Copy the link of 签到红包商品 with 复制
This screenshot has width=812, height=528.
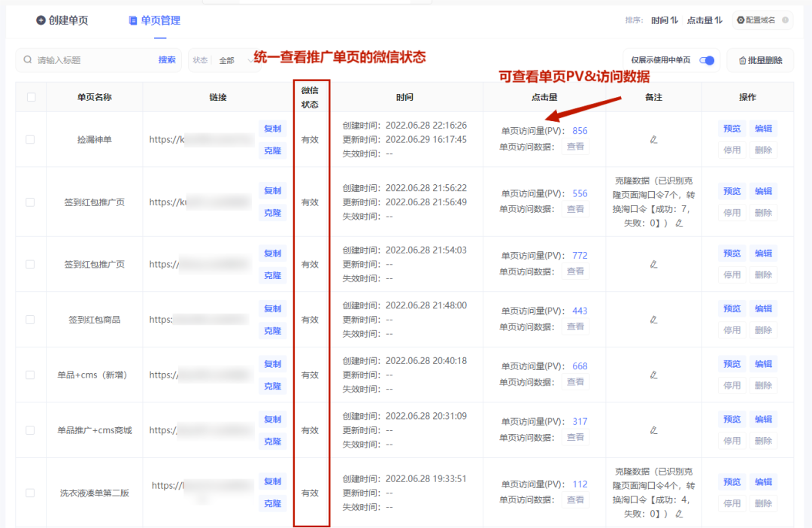(x=272, y=309)
